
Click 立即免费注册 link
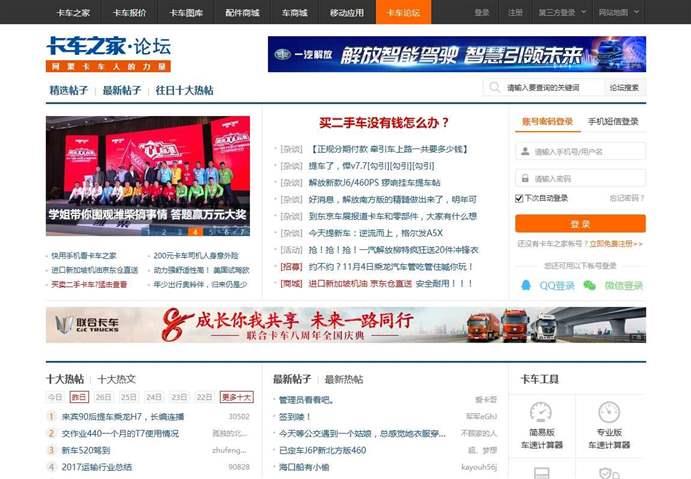616,244
